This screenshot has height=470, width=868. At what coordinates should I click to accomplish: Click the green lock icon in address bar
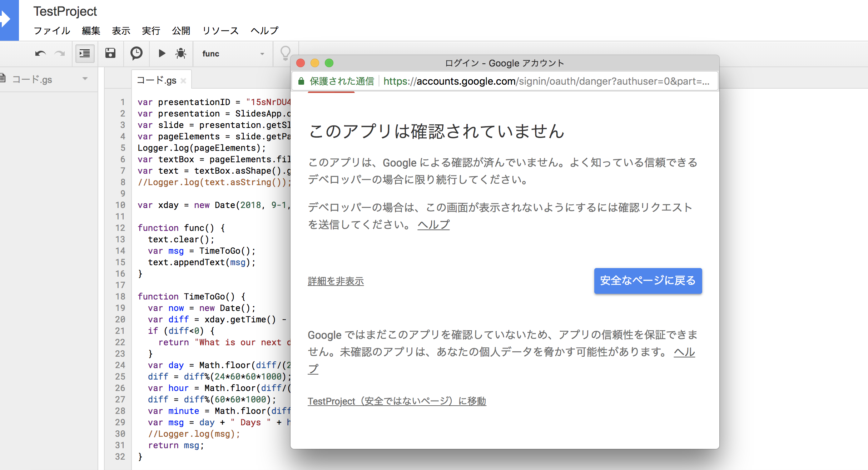click(301, 81)
